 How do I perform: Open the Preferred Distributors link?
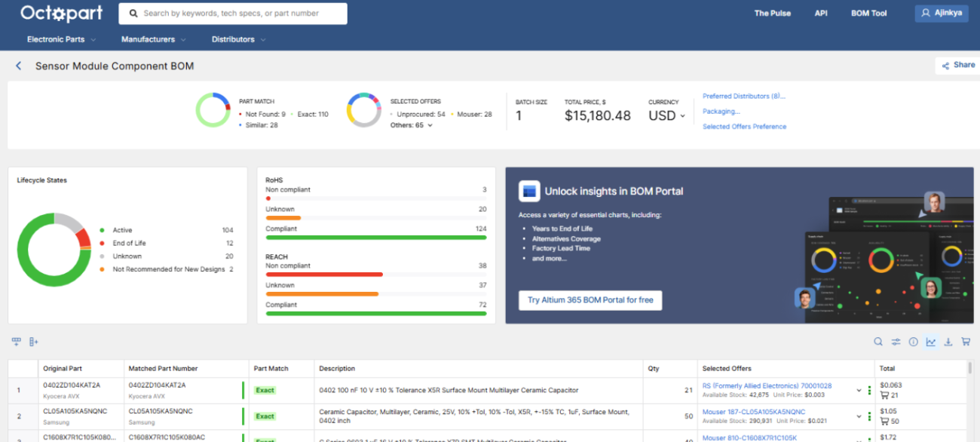(743, 96)
